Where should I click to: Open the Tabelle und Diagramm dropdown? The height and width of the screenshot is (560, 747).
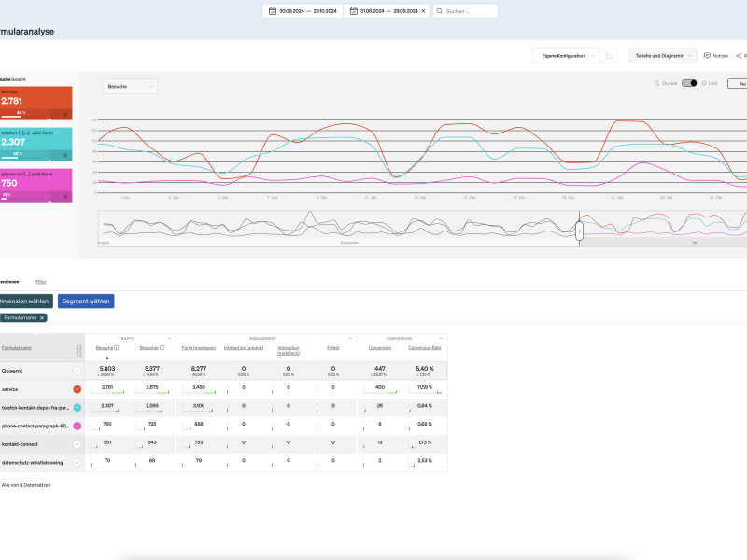(x=662, y=55)
